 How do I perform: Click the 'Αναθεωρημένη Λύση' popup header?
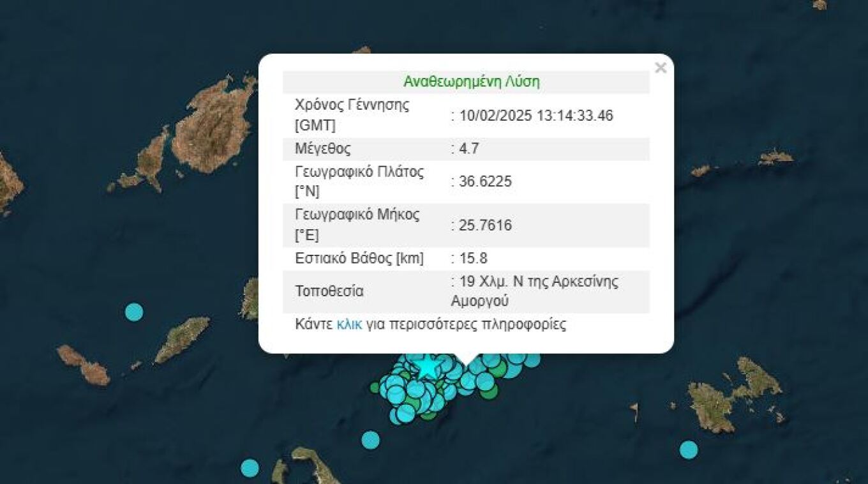pyautogui.click(x=471, y=82)
